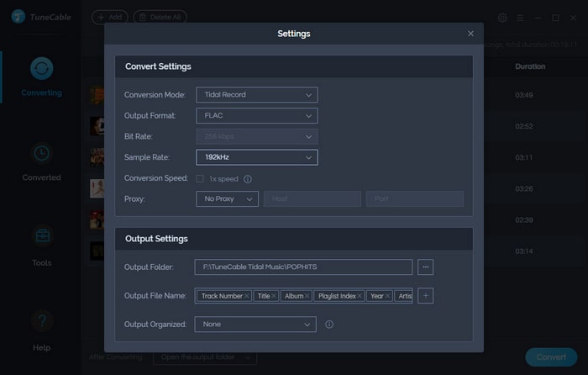Remove the Year tag

(x=387, y=296)
